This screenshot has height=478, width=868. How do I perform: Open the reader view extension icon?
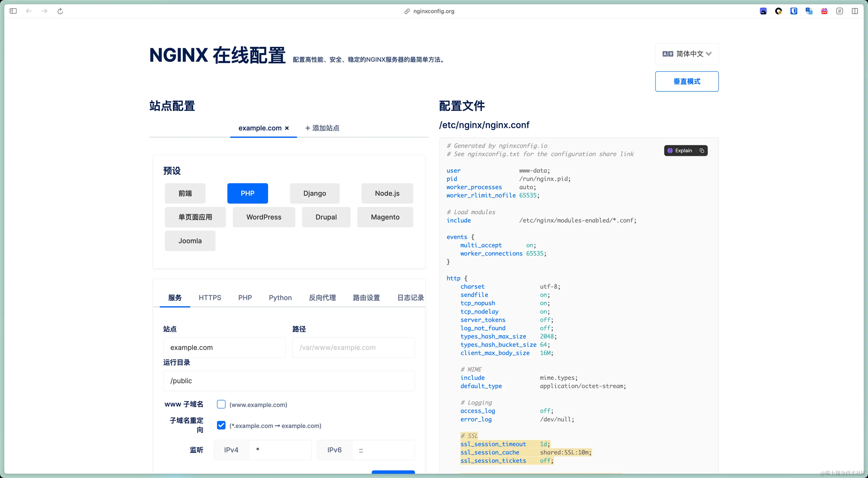pos(839,11)
